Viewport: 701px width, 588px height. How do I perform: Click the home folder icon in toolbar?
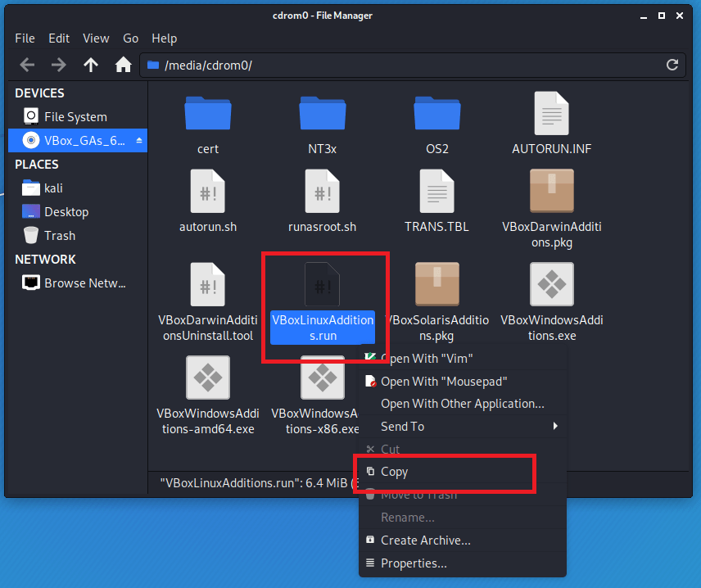tap(123, 65)
